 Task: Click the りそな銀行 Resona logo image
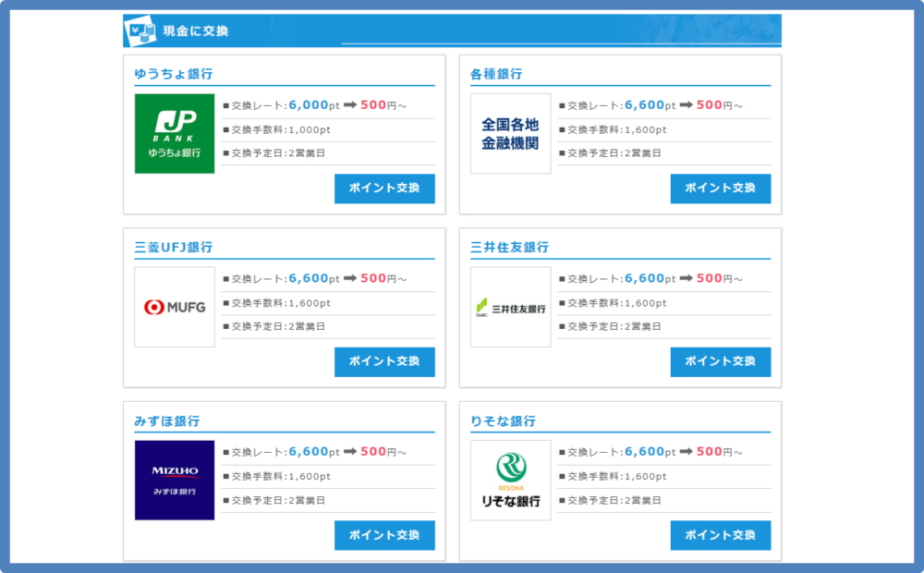[510, 481]
